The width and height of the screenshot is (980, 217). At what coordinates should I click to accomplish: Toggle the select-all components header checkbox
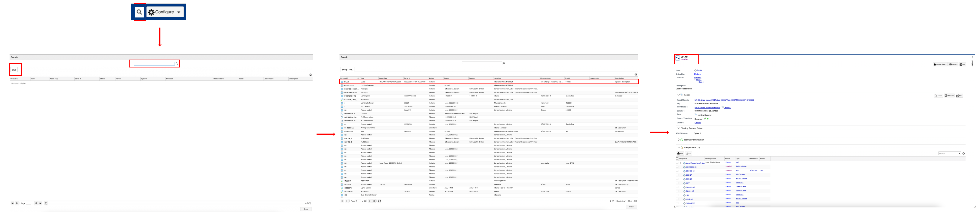[x=677, y=158]
